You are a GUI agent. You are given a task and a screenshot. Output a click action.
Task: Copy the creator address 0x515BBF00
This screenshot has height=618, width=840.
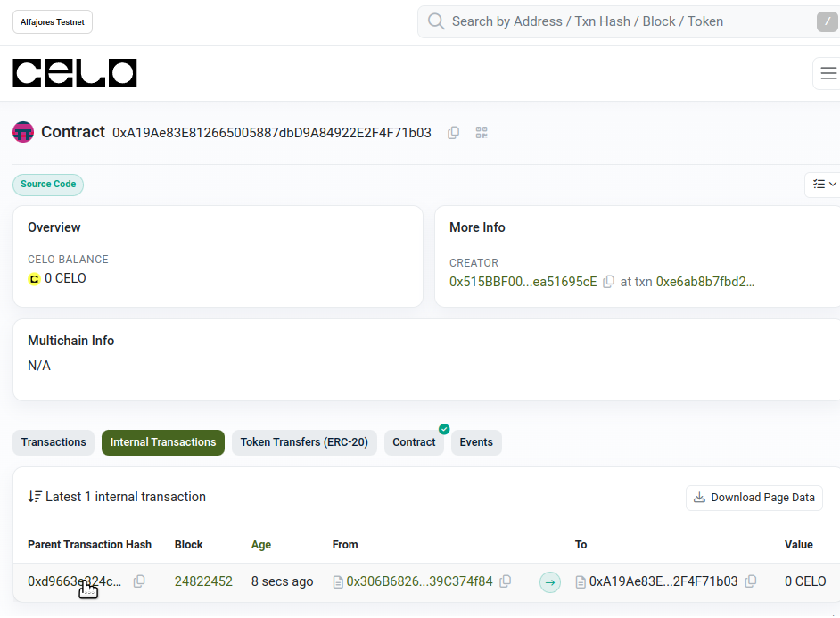coord(608,282)
